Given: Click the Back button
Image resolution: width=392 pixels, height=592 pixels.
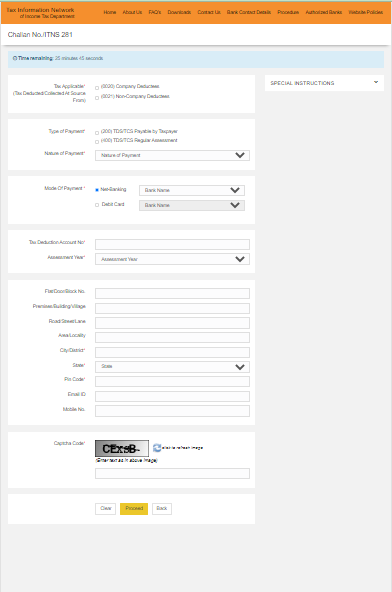Looking at the screenshot, I should click(162, 509).
